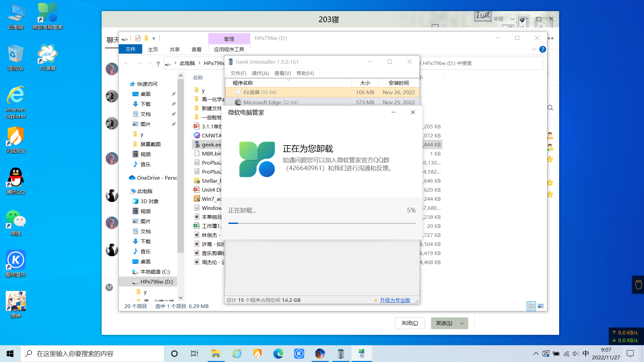Switch to large icons view toggle
This screenshot has height=362, width=644.
[x=541, y=306]
